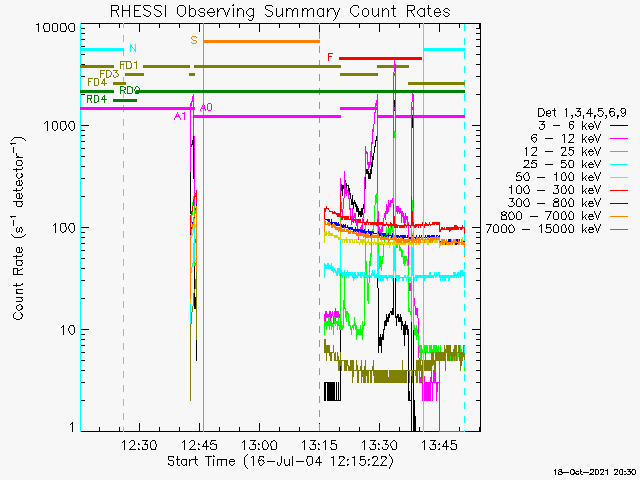Click the '10000' y-axis tick label
Image resolution: width=640 pixels, height=480 pixels.
tap(56, 28)
